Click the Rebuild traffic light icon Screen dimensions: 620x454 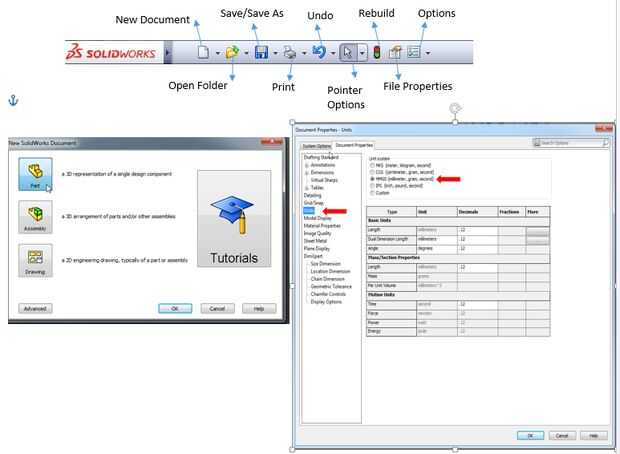point(377,52)
